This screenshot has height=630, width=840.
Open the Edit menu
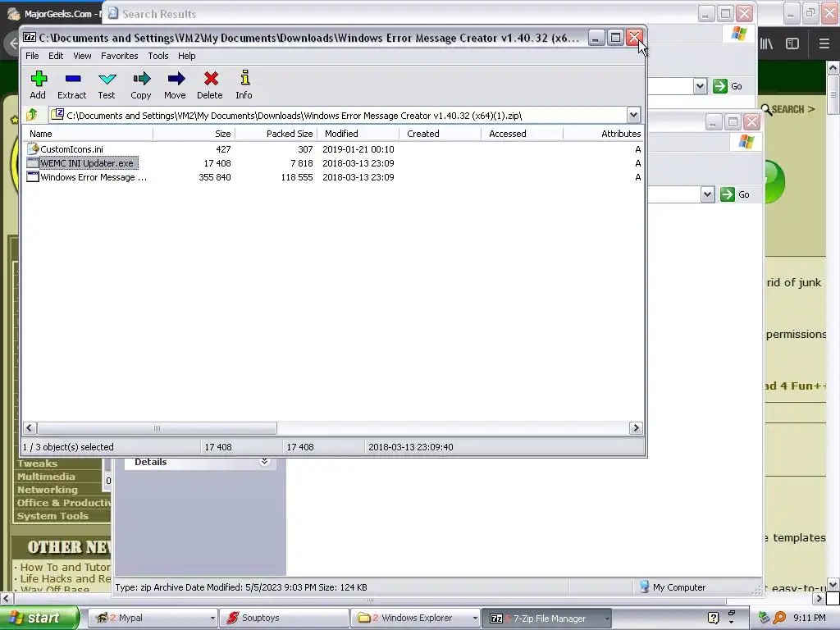tap(56, 56)
